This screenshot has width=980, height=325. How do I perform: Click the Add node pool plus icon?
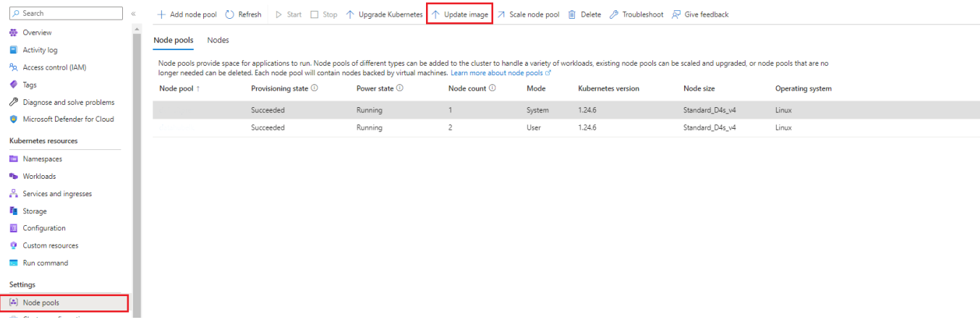coord(162,14)
